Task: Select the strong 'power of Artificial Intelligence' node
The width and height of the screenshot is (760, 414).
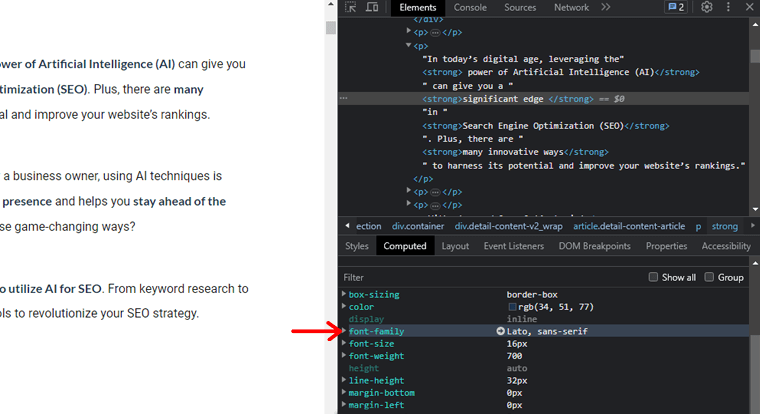Action: 561,72
